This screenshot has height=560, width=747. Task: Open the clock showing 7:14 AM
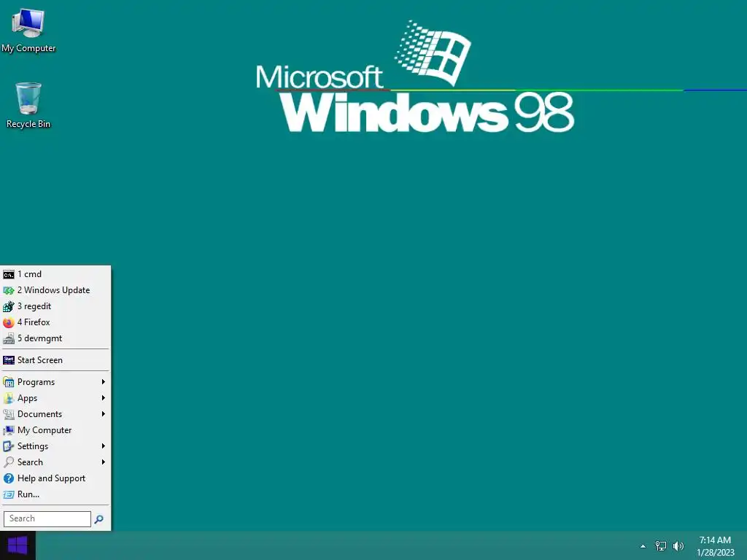click(x=715, y=546)
